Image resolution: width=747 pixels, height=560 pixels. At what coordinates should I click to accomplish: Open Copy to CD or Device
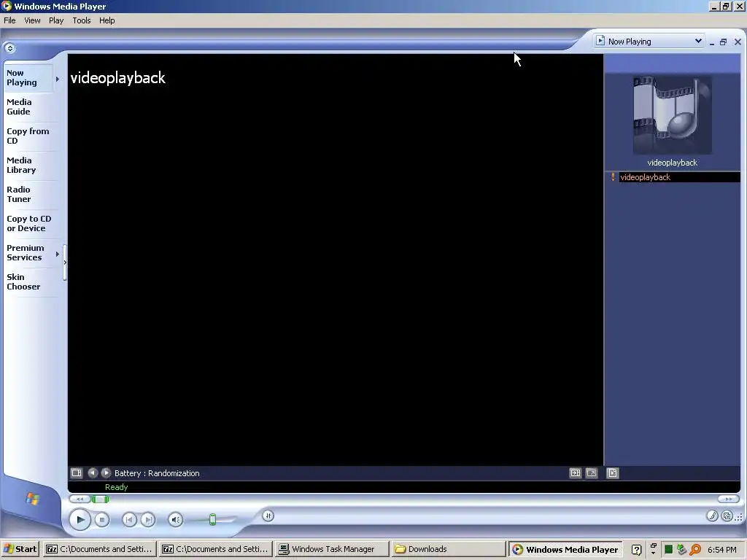(28, 223)
